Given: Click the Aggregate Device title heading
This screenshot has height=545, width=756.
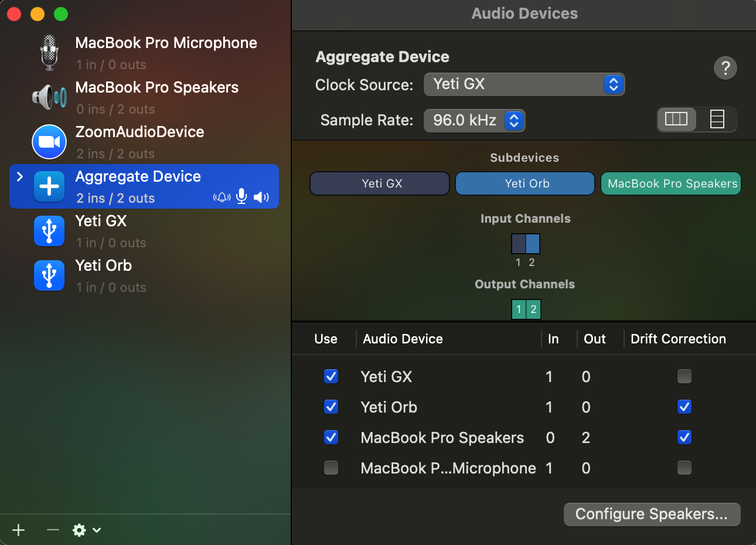Looking at the screenshot, I should [x=383, y=57].
